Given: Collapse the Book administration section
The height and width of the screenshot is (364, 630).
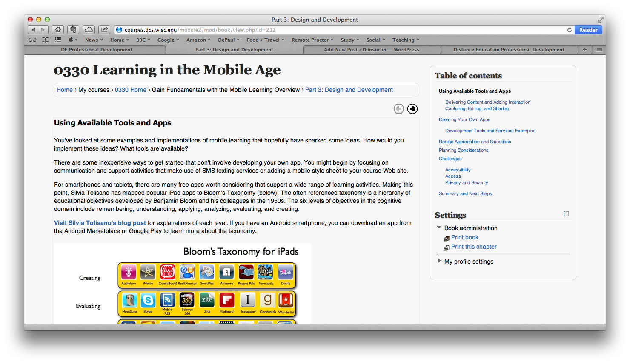Looking at the screenshot, I should tap(439, 227).
